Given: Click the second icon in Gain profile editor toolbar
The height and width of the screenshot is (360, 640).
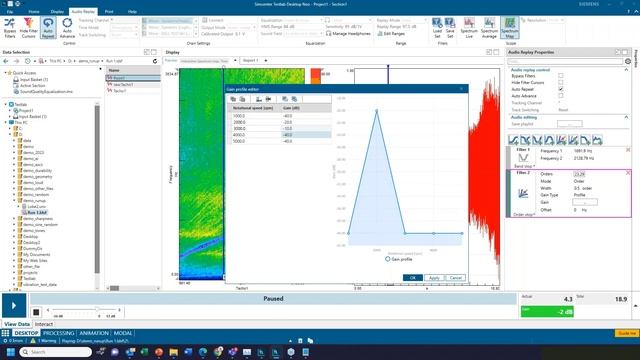Looking at the screenshot, I should pos(242,99).
